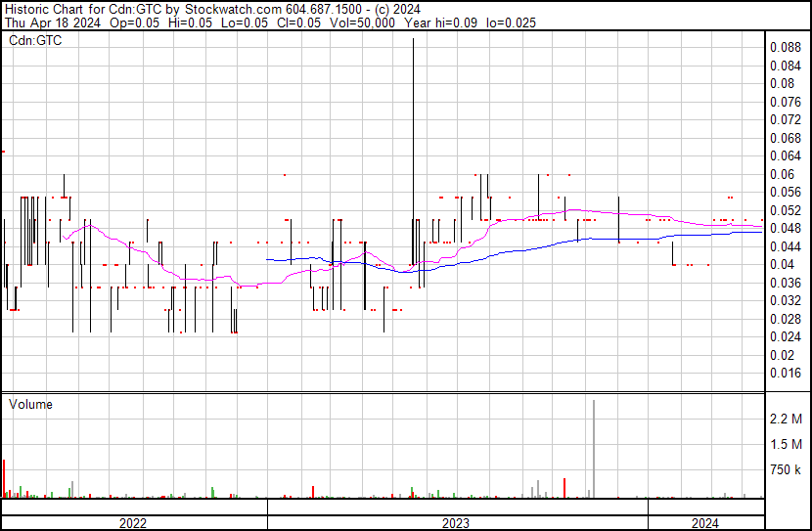
Task: Select the 2024 year label on time axis
Action: (x=704, y=523)
